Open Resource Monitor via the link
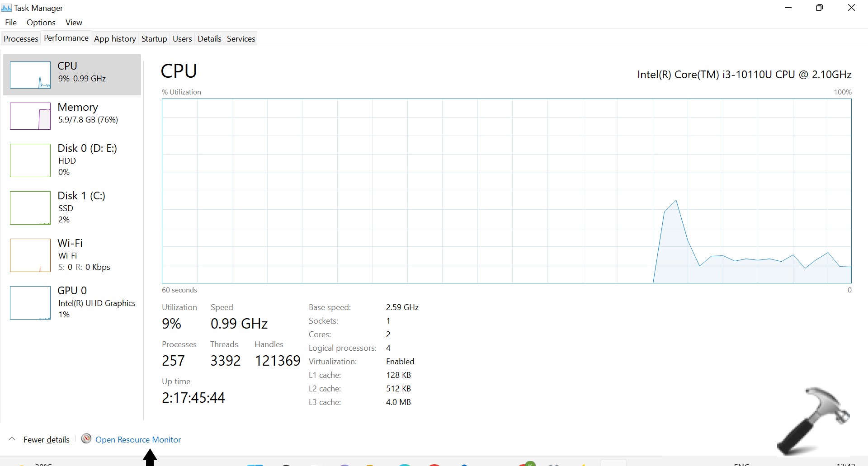 click(138, 440)
